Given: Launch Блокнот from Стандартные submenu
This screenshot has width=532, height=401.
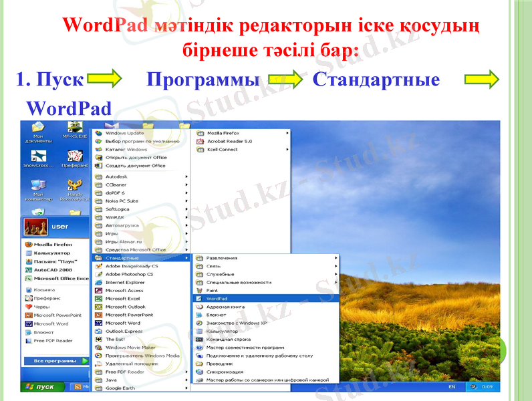Looking at the screenshot, I should (266, 315).
